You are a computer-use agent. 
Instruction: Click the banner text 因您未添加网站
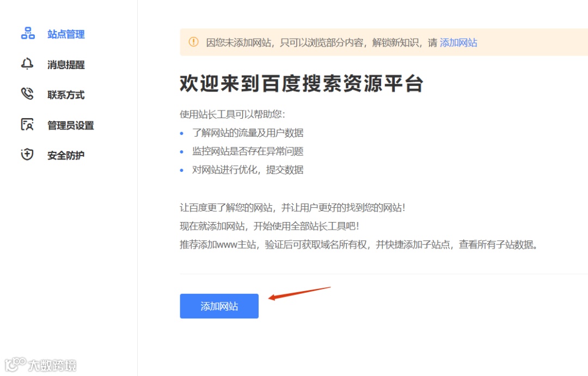(238, 43)
